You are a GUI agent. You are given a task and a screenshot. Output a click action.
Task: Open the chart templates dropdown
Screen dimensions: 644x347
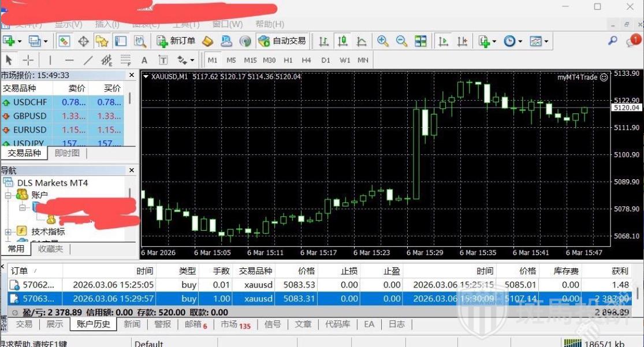(536, 40)
